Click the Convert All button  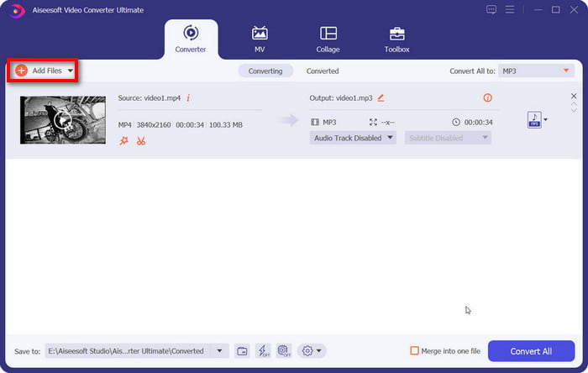point(531,351)
